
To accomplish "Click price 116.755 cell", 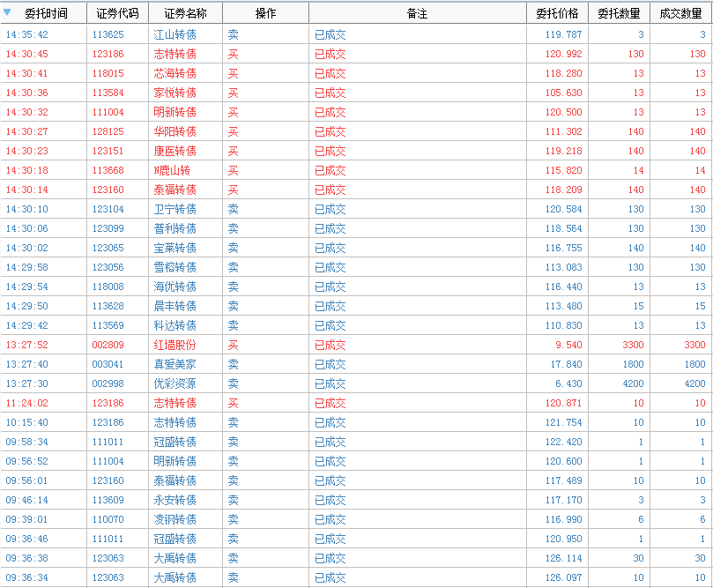I will point(563,248).
